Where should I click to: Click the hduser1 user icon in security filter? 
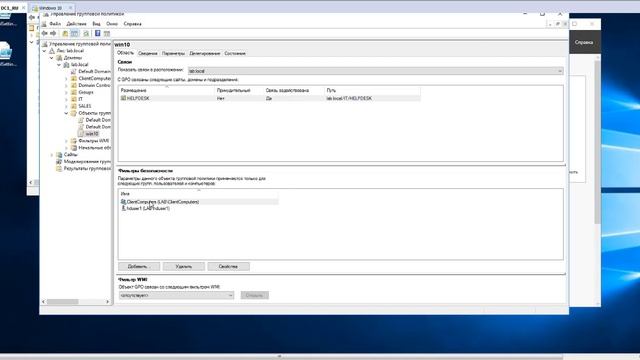pos(123,208)
